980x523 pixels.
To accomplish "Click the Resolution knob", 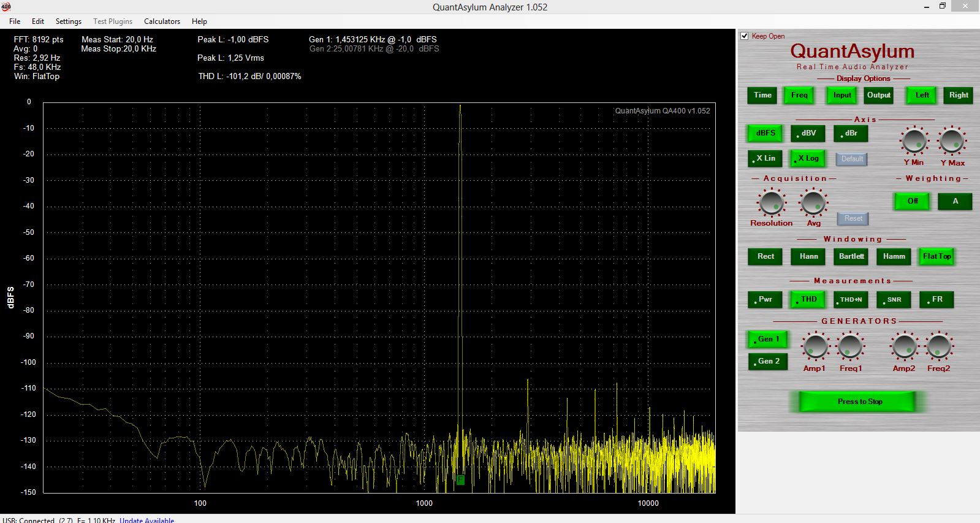I will (771, 203).
